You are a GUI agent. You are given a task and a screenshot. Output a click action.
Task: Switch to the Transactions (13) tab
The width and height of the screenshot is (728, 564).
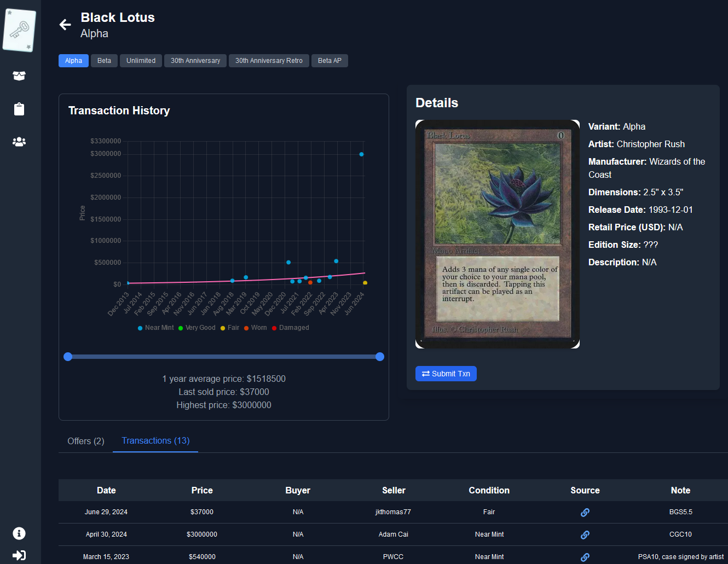155,441
